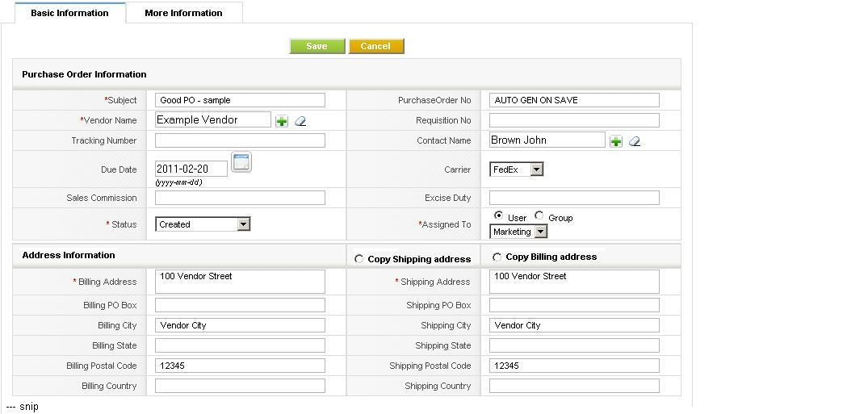Focus the Excise Duty field
Image resolution: width=868 pixels, height=414 pixels.
(x=575, y=198)
